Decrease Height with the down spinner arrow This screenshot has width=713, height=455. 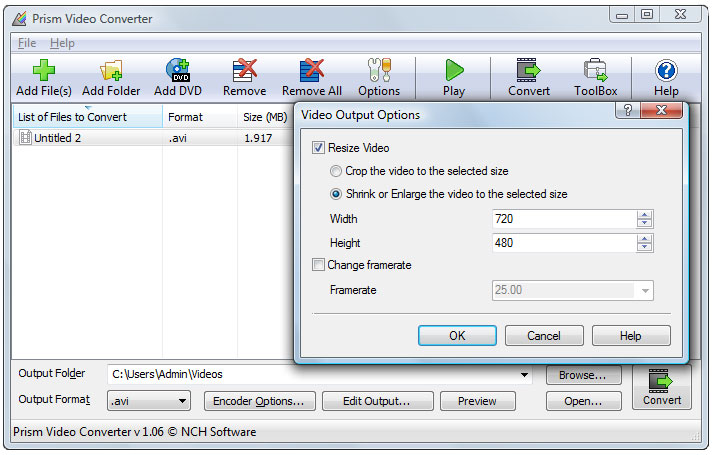click(644, 247)
